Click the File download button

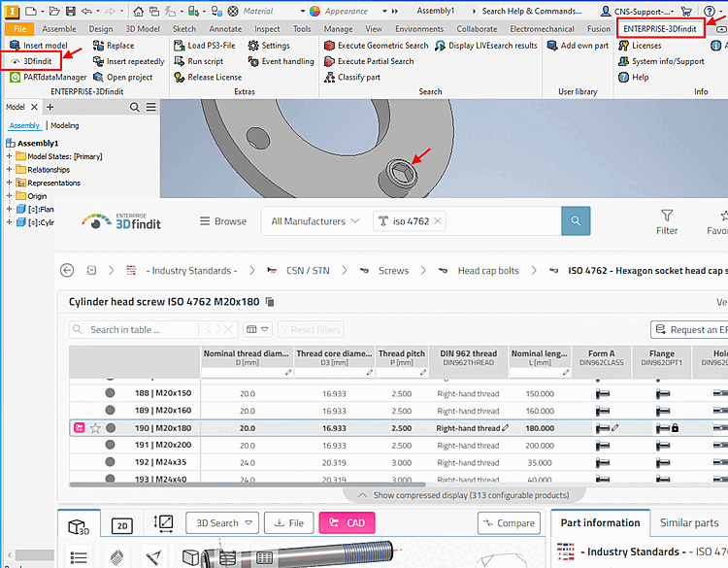[289, 523]
